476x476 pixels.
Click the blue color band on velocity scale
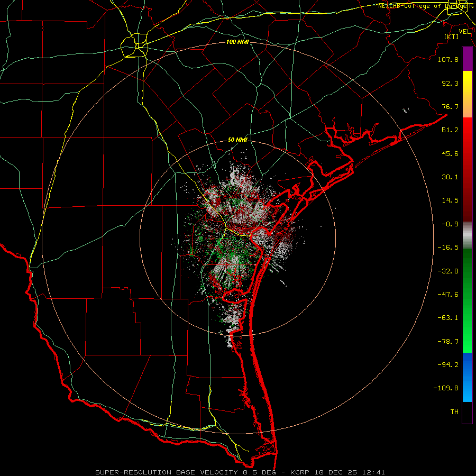point(467,377)
